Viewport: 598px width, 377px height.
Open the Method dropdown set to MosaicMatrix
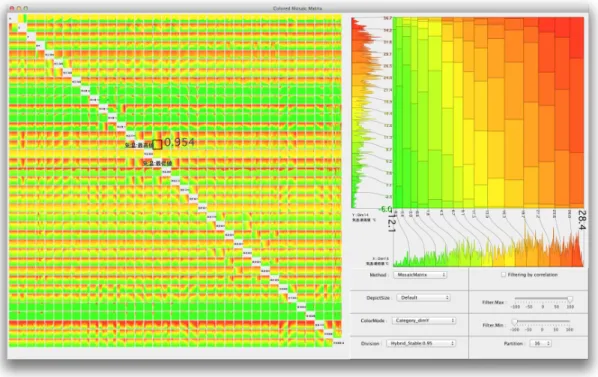point(420,274)
